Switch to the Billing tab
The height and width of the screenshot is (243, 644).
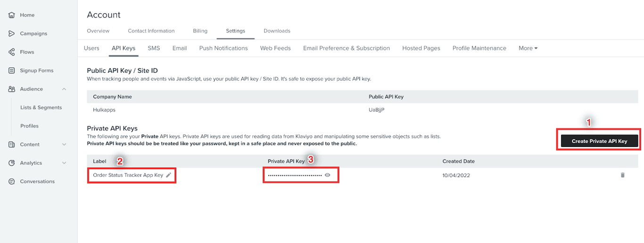pyautogui.click(x=200, y=31)
